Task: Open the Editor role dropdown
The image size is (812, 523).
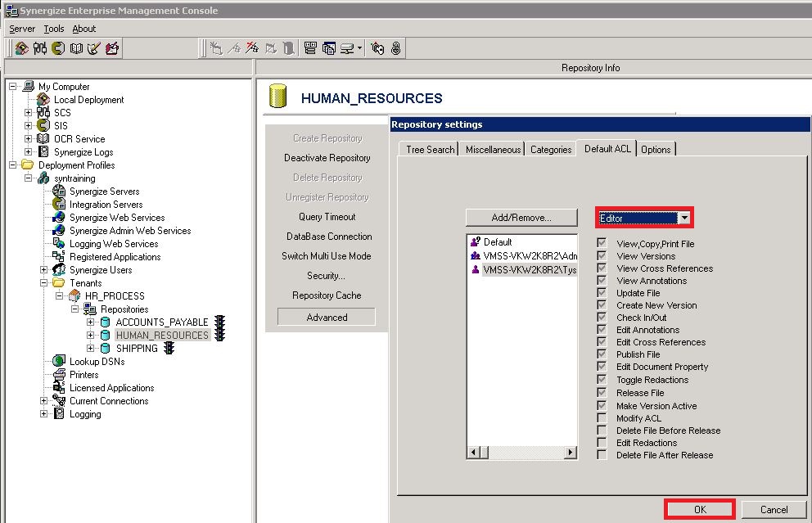Action: tap(684, 218)
